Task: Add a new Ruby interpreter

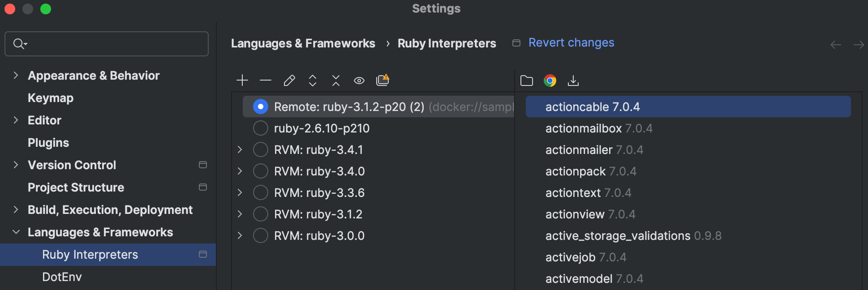Action: click(242, 81)
